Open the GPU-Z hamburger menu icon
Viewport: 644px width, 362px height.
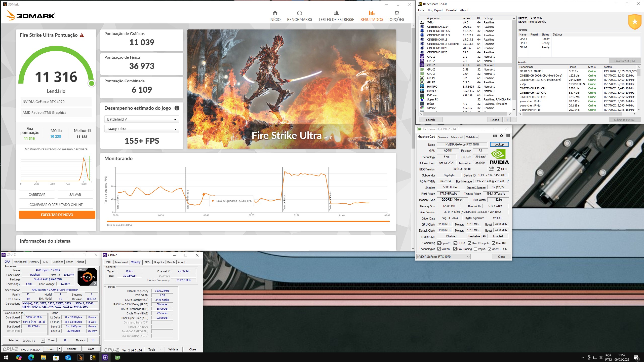pos(508,136)
